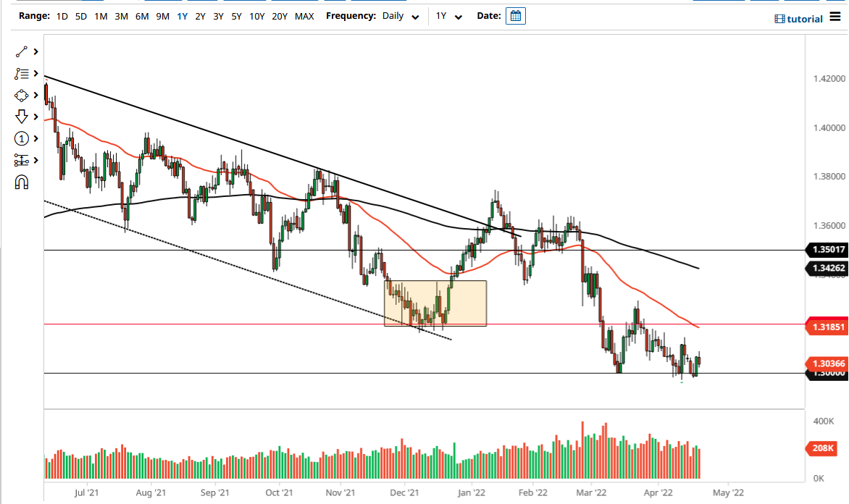Viewport: 849px width, 504px height.
Task: Select the numbered note annotation tool
Action: (x=20, y=138)
